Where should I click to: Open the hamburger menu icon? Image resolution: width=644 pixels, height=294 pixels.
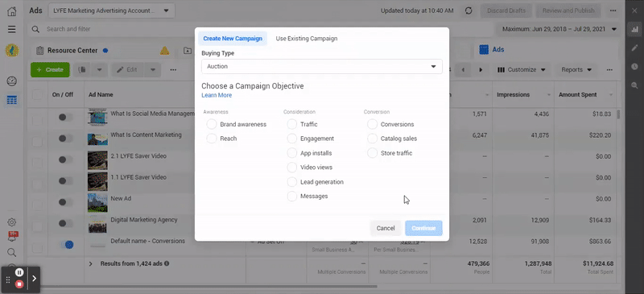tap(12, 29)
